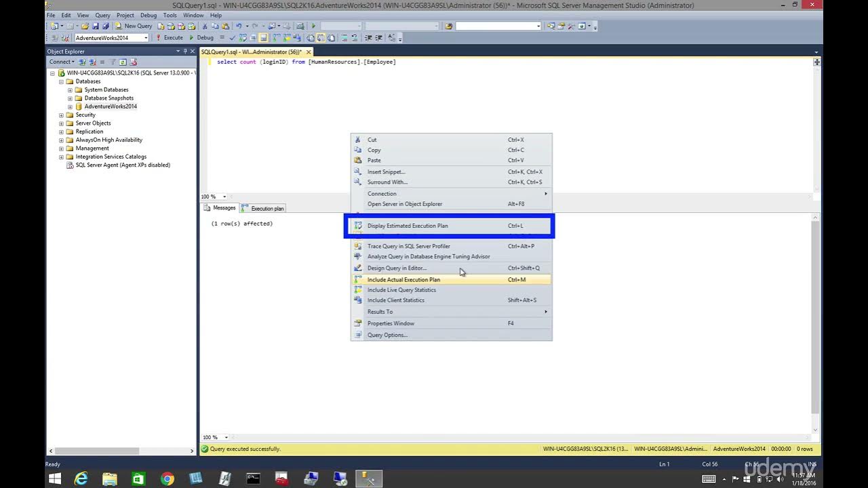Image resolution: width=868 pixels, height=488 pixels.
Task: Click the New Query button
Action: click(x=133, y=26)
